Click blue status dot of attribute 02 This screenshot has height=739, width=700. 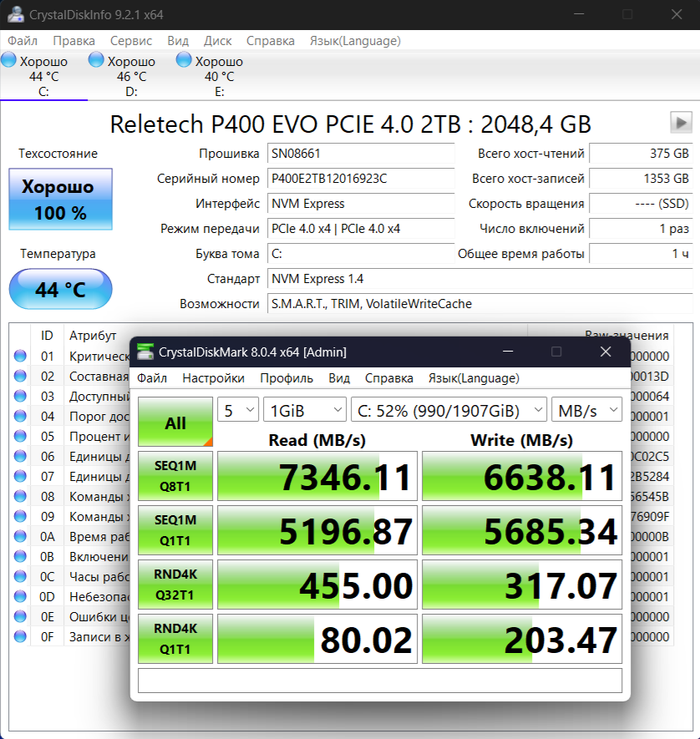click(20, 376)
